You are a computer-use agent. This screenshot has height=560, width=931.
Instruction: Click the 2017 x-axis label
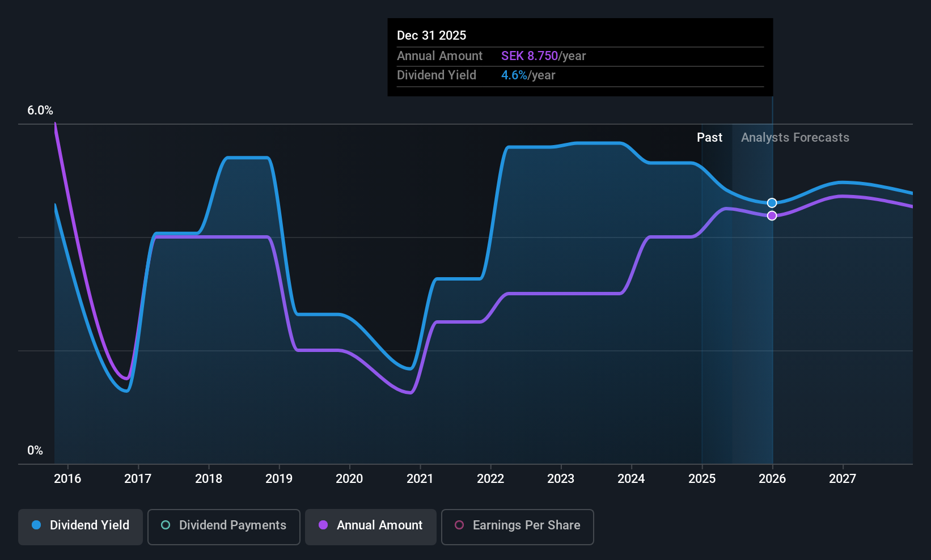point(138,479)
